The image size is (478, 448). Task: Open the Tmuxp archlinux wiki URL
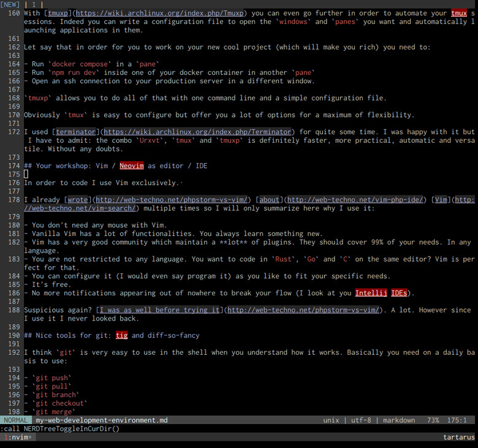pyautogui.click(x=159, y=13)
